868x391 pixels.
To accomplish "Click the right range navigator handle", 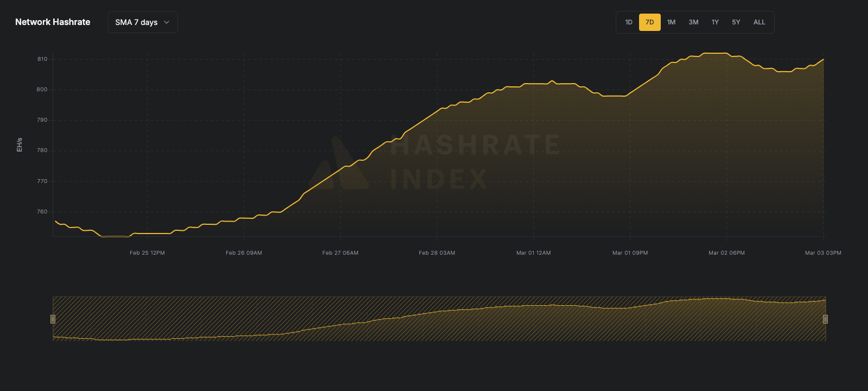I will pos(825,319).
